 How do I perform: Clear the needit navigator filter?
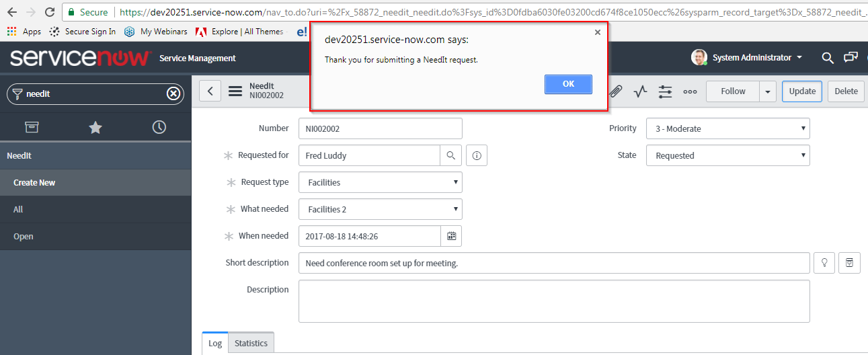[x=173, y=94]
